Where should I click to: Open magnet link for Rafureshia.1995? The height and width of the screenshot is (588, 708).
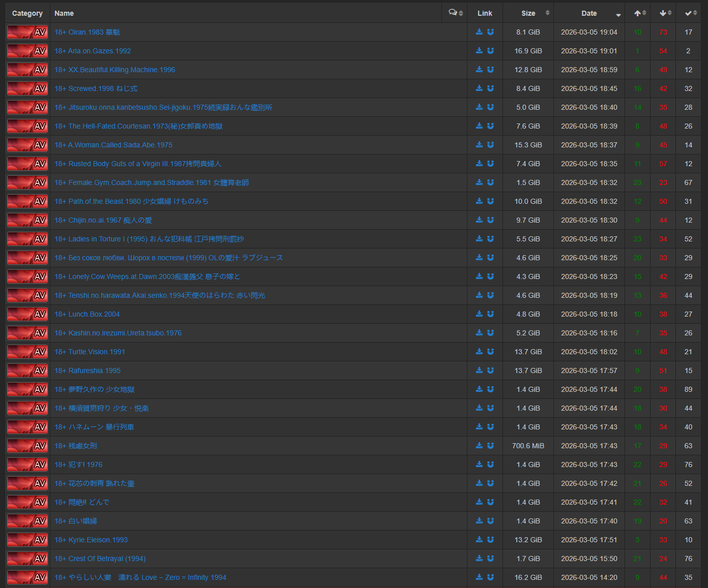[490, 370]
